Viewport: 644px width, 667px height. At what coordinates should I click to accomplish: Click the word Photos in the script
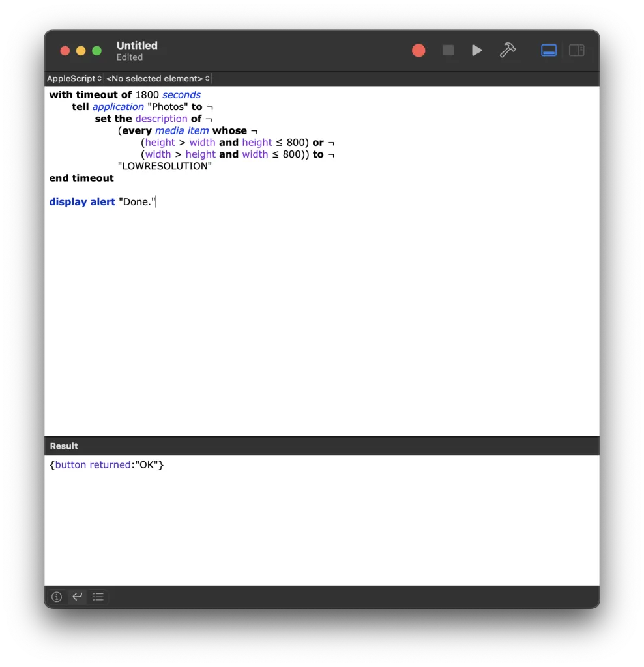[x=168, y=106]
